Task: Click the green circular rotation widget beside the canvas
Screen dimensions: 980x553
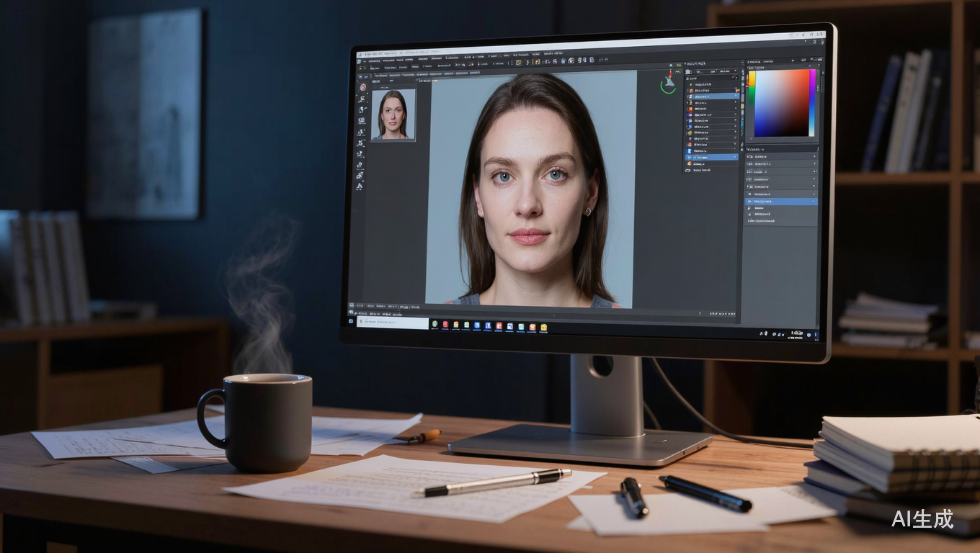Action: tap(669, 86)
